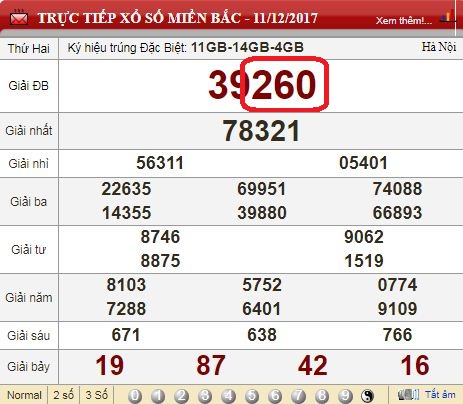Select the digit 7 filter ball
463x404 pixels.
point(298,396)
